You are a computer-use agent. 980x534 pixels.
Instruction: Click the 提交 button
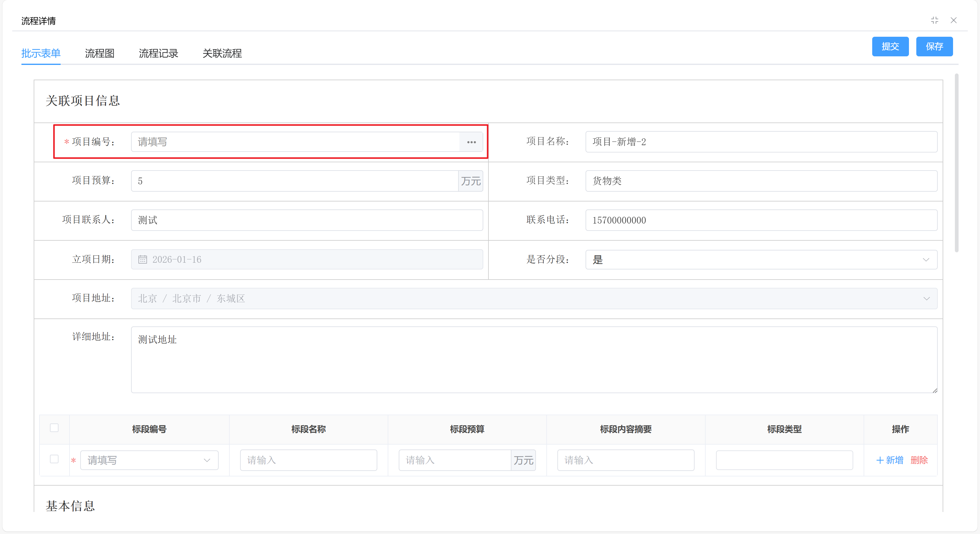[890, 47]
